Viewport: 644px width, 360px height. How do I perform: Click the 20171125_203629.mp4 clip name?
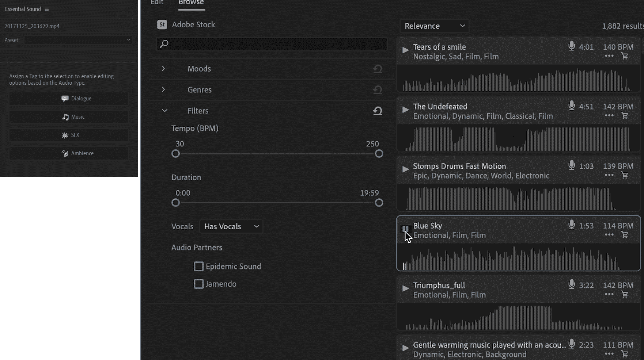click(32, 26)
